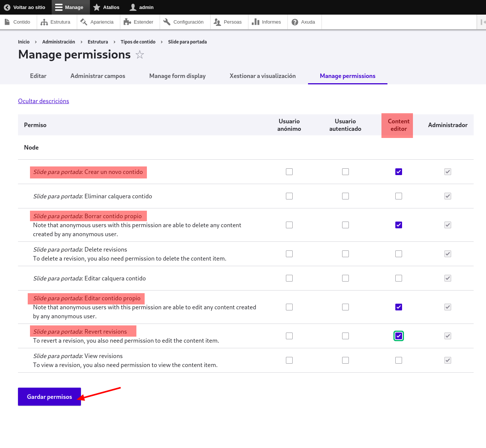Click the Voltar ao sitio back arrow icon
This screenshot has width=486, height=448.
pyautogui.click(x=7, y=7)
